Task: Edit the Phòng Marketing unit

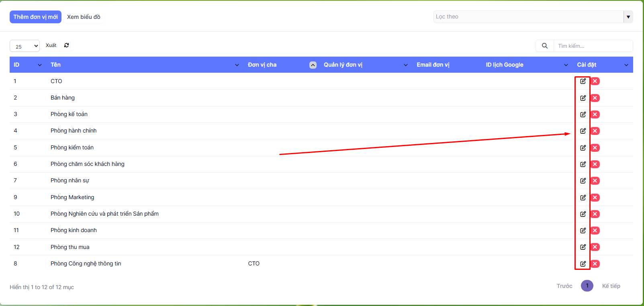Action: [583, 198]
